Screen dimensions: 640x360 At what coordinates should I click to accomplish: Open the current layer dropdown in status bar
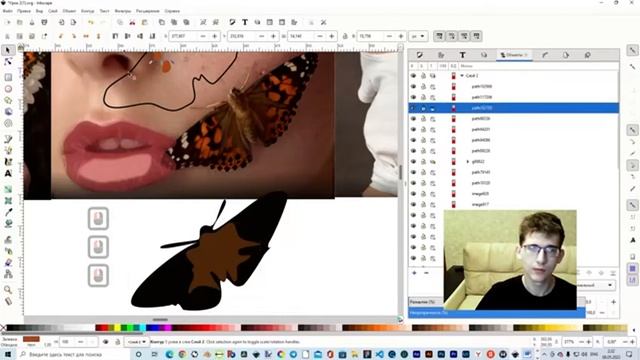pyautogui.click(x=137, y=342)
